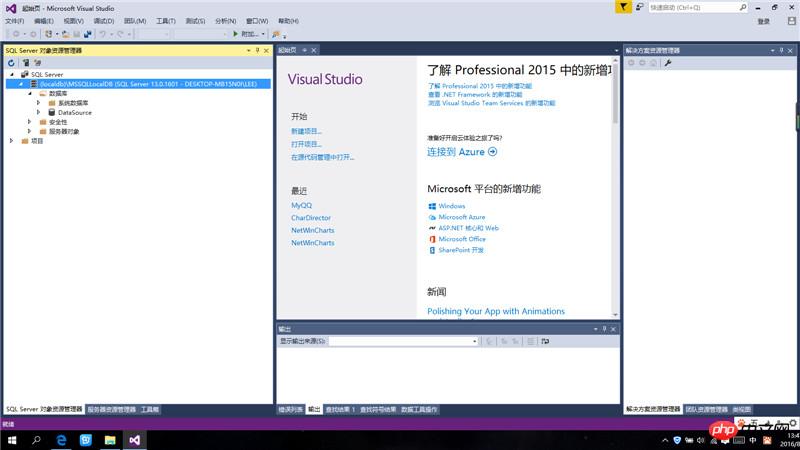This screenshot has height=450, width=800.
Task: Open the 帮助(H) menu
Action: click(x=288, y=21)
